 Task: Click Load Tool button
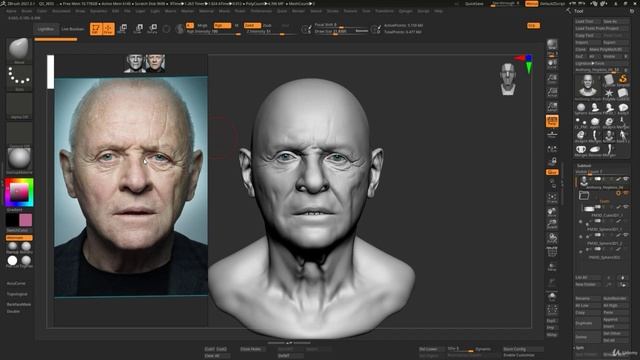tap(587, 21)
